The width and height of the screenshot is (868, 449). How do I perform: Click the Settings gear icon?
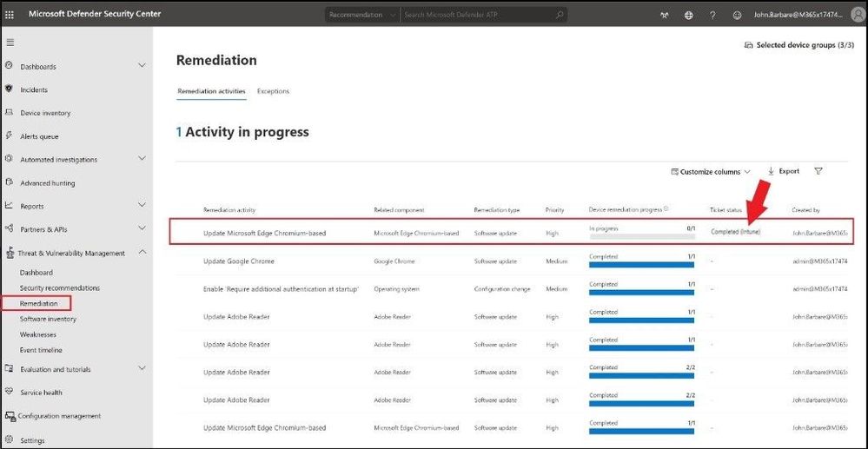[x=9, y=440]
